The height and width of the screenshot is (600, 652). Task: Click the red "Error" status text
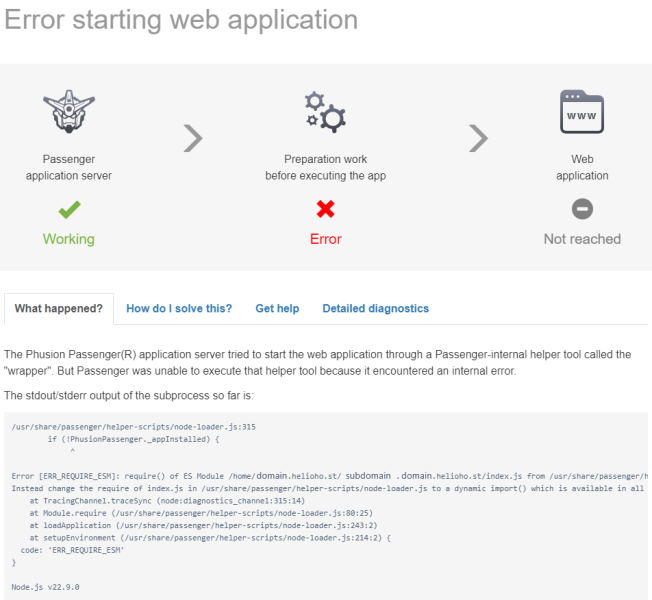325,239
